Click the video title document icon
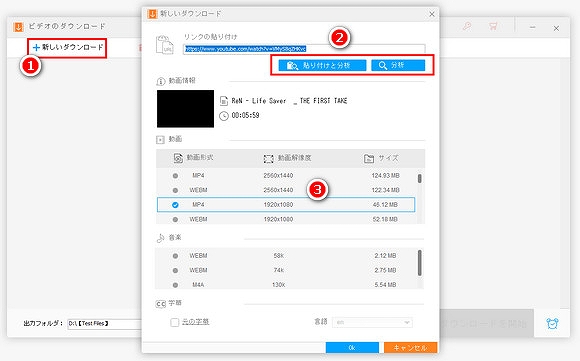The height and width of the screenshot is (361, 580). coord(224,101)
